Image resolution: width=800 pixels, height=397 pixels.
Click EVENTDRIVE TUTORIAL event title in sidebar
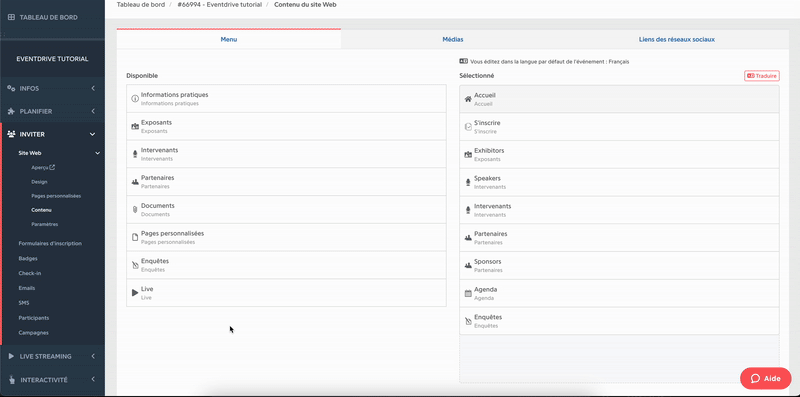pyautogui.click(x=52, y=59)
